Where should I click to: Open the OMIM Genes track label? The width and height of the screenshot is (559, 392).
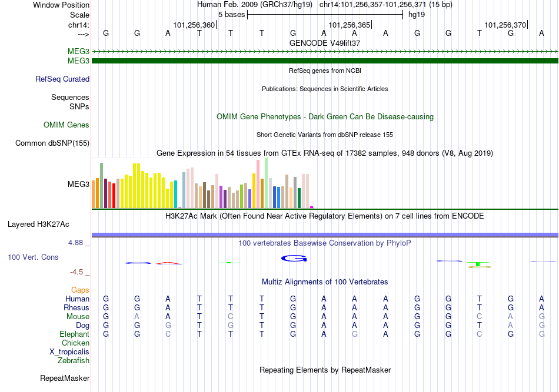coord(66,125)
